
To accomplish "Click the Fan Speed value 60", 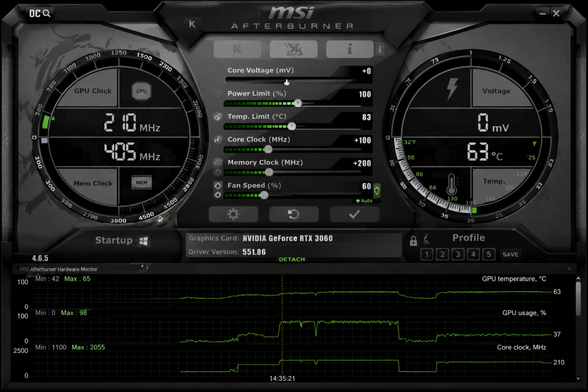I will pos(367,187).
